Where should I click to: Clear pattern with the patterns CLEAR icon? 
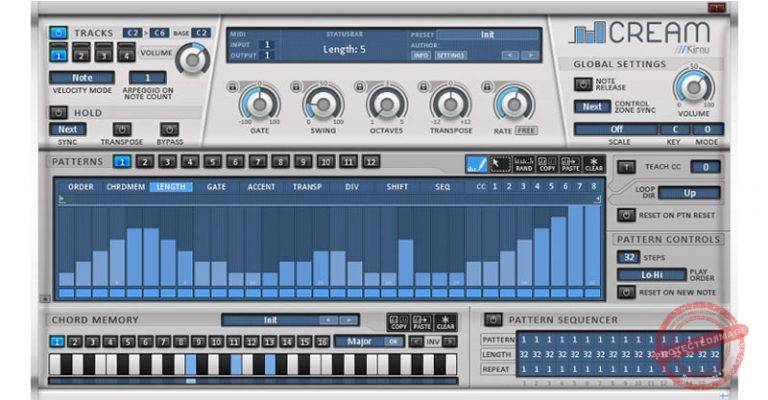click(594, 164)
